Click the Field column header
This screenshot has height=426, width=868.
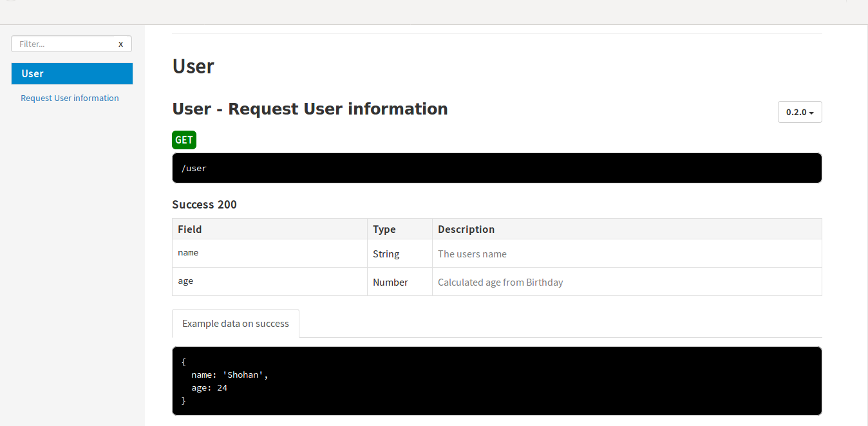pos(270,229)
